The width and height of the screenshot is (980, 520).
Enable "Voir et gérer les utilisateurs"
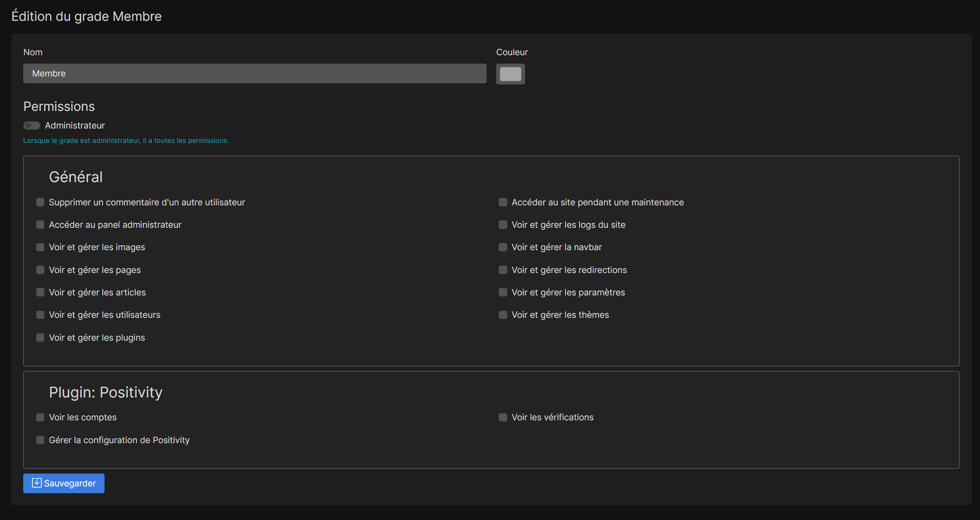40,315
